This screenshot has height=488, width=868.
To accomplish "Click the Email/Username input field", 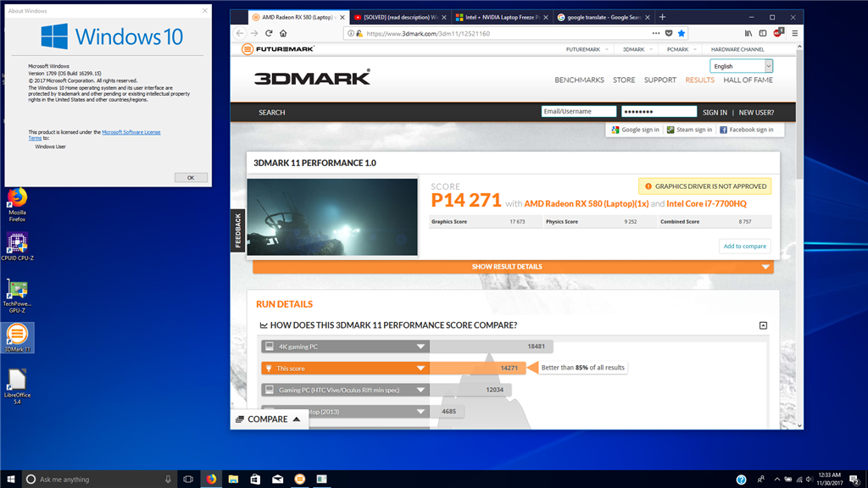I will (x=578, y=111).
